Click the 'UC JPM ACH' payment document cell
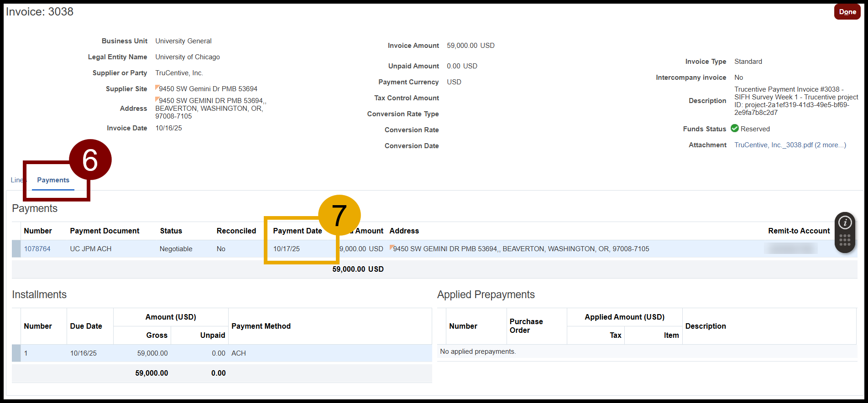The width and height of the screenshot is (868, 403). point(90,249)
